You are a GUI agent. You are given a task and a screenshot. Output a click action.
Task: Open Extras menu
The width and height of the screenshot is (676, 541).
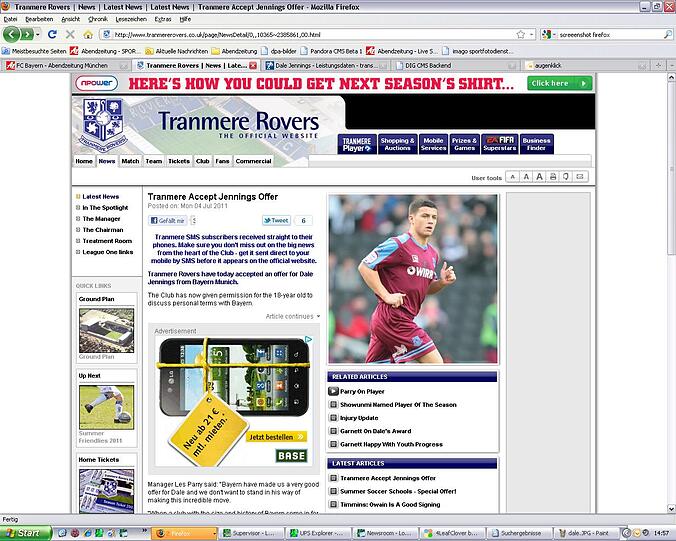tap(163, 19)
